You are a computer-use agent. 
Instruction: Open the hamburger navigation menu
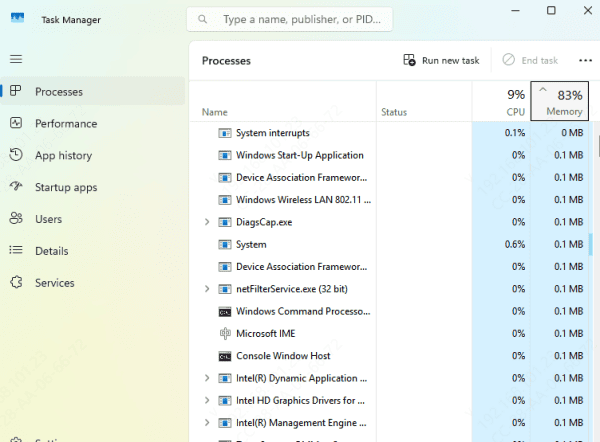coord(16,59)
